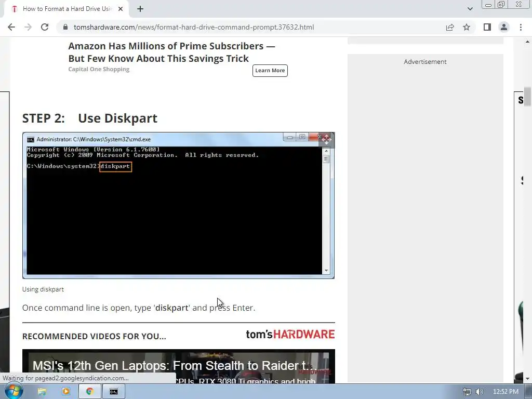Click the 'STEP 2: Use Diskpart' heading
The image size is (532, 399).
click(x=90, y=118)
